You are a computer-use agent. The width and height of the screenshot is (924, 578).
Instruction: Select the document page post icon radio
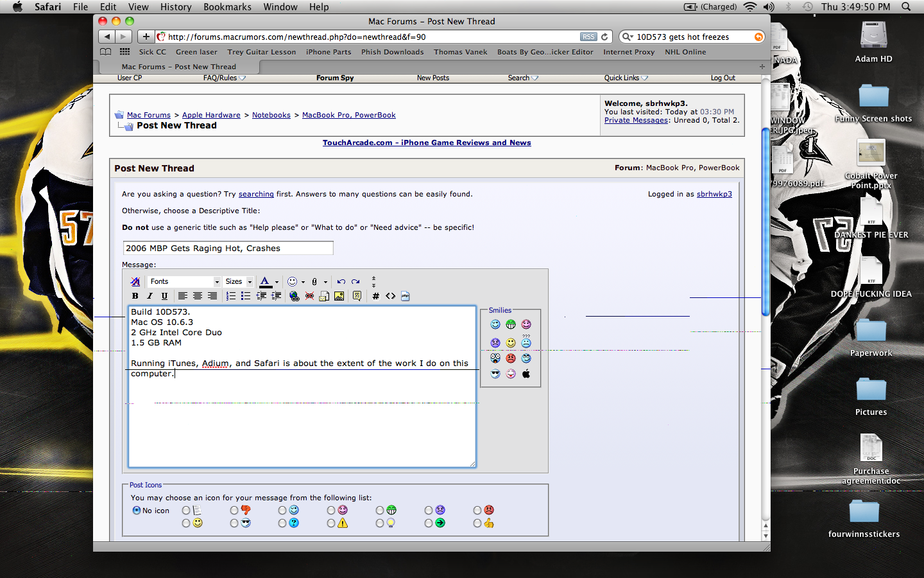coord(186,511)
